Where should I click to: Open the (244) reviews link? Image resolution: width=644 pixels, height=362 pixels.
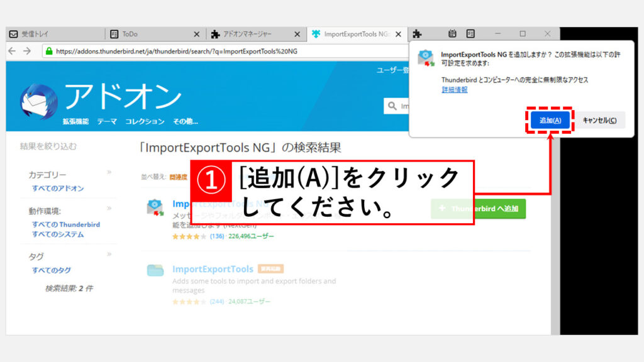pyautogui.click(x=217, y=301)
